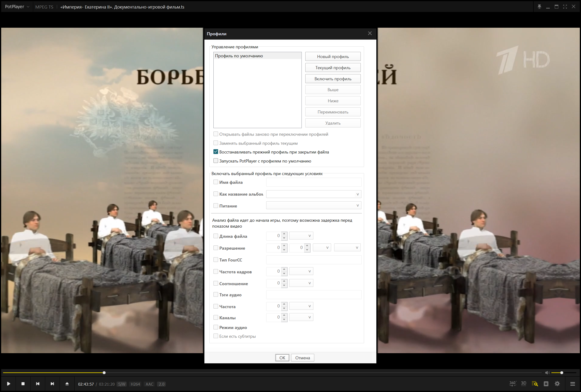Stop playback with the Stop button
This screenshot has height=392, width=581.
pyautogui.click(x=23, y=384)
